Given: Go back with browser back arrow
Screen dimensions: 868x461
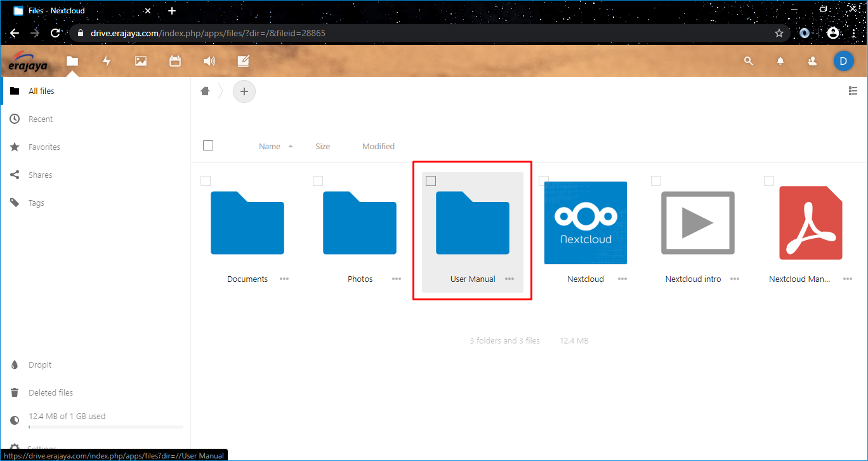Looking at the screenshot, I should click(14, 33).
